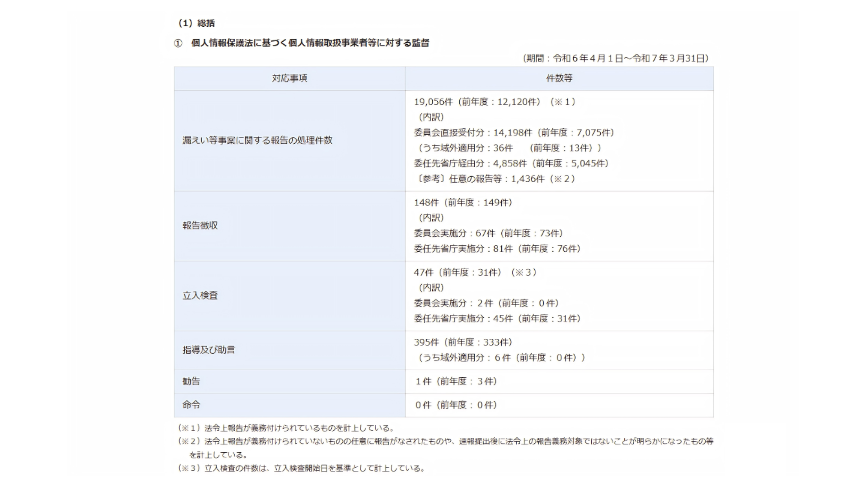Viewport: 868px width, 488px height.
Task: Click the (1) 総括 heading
Action: point(196,23)
